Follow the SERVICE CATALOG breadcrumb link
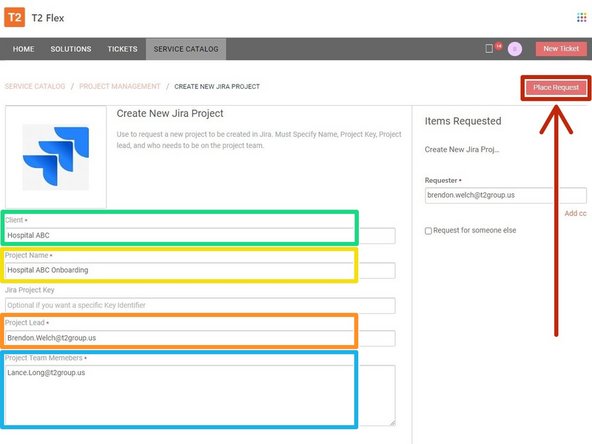The height and width of the screenshot is (444, 592). 35,86
